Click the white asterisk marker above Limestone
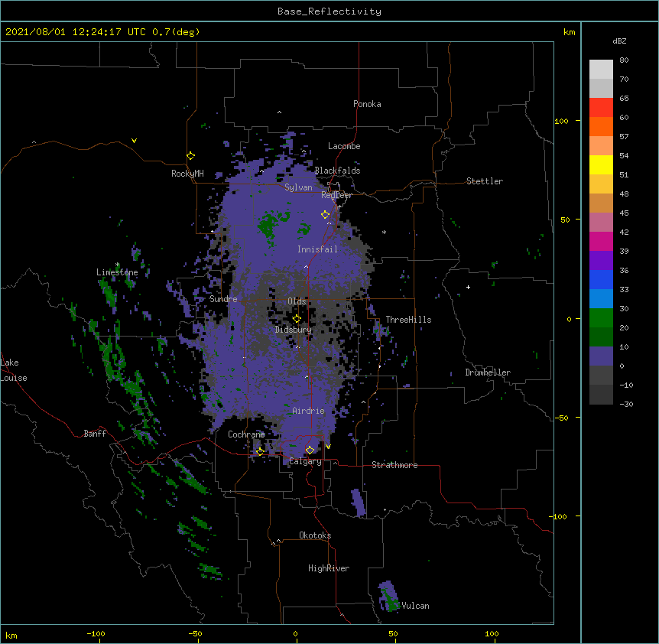This screenshot has width=659, height=644. (x=118, y=265)
